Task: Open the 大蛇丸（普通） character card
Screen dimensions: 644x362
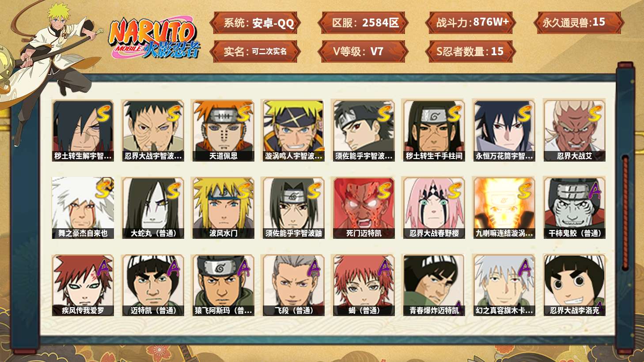Action: pos(153,208)
